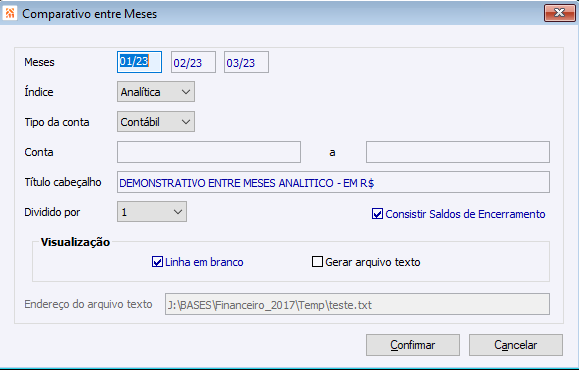Open the Dividido por dropdown

tap(152, 212)
